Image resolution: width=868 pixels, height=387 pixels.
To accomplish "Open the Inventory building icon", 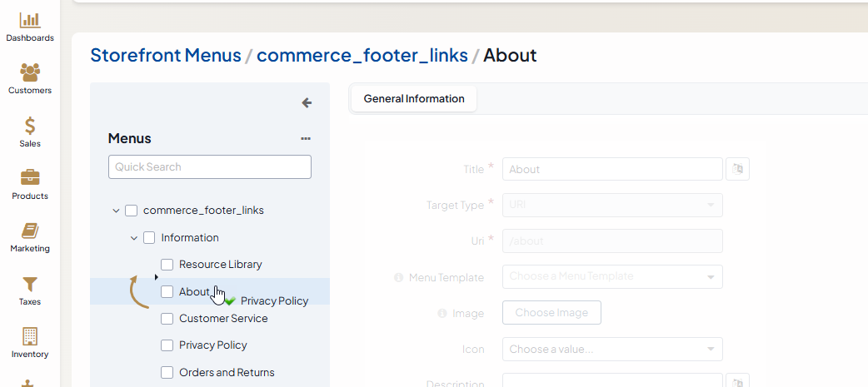I will tap(30, 337).
